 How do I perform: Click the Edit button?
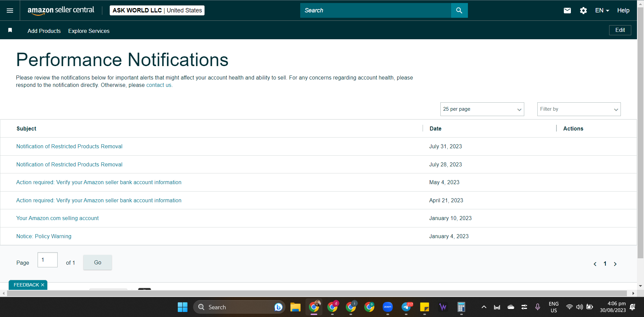point(620,30)
